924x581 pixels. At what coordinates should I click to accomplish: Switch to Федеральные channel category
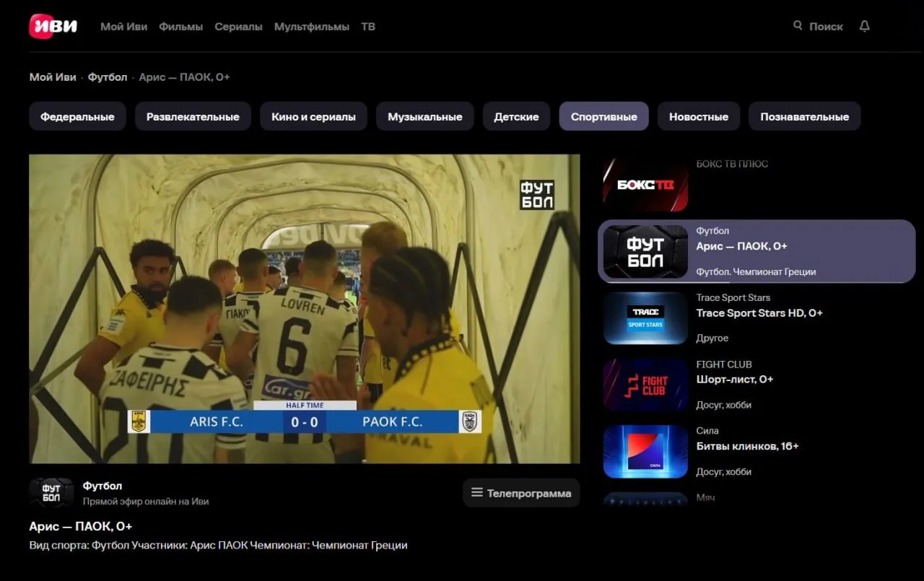tap(77, 116)
